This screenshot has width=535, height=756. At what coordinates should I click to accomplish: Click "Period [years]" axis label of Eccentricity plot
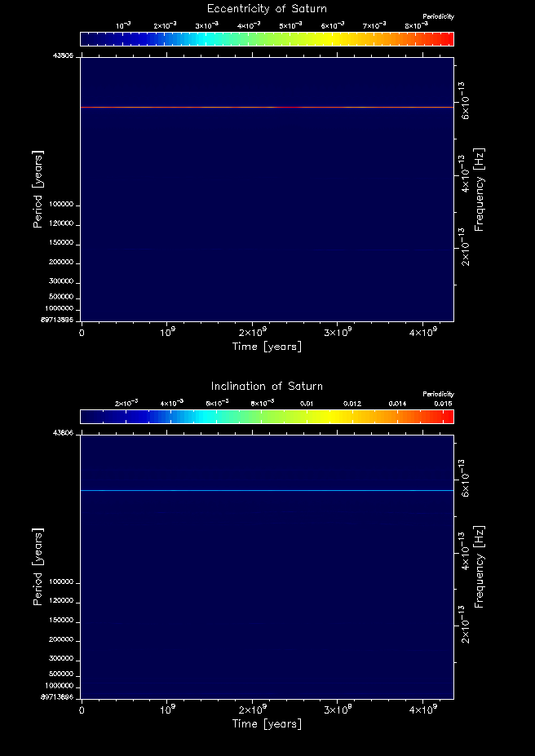point(38,188)
